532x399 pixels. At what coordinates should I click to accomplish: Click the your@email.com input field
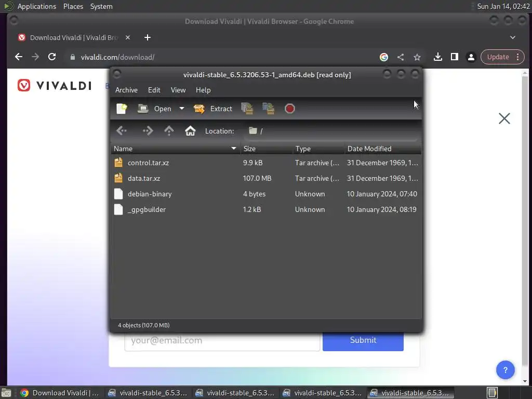click(222, 340)
